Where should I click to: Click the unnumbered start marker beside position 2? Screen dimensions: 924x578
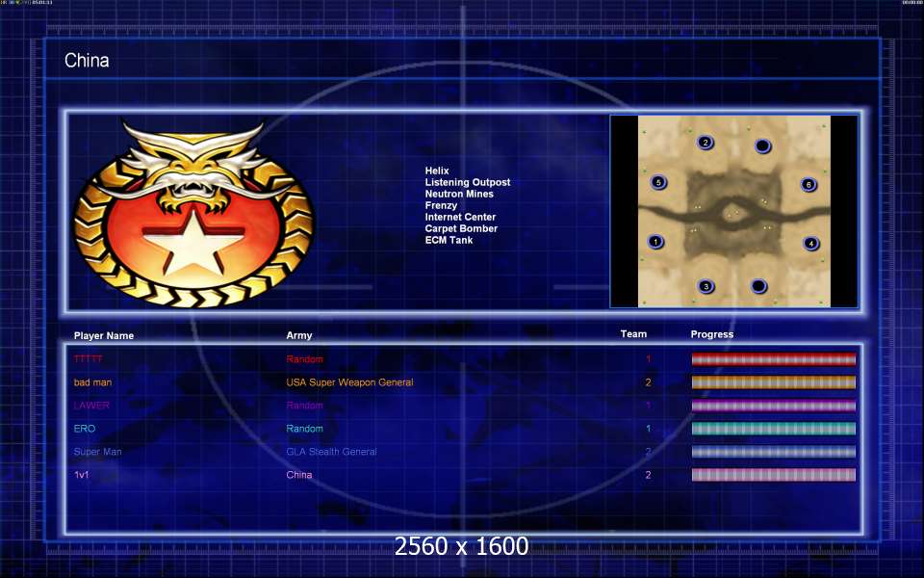762,145
